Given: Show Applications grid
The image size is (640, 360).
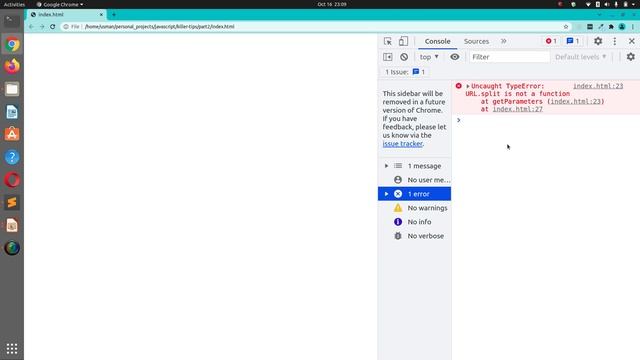Looking at the screenshot, I should click(x=12, y=349).
